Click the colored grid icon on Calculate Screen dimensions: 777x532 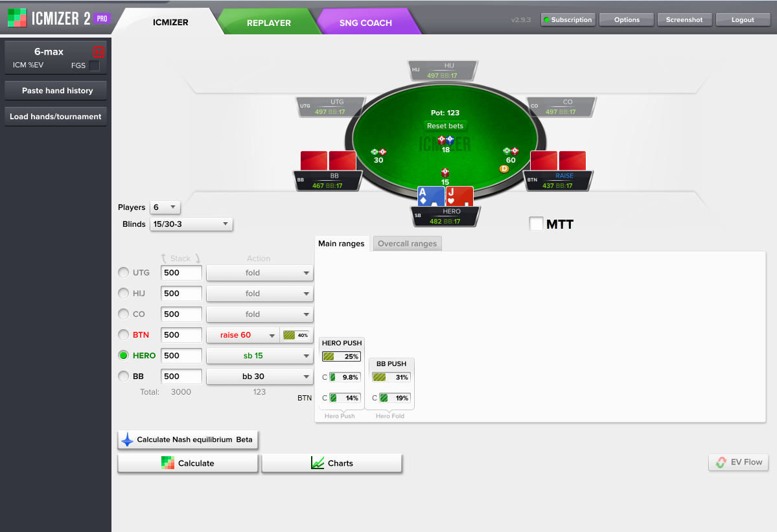pyautogui.click(x=167, y=463)
